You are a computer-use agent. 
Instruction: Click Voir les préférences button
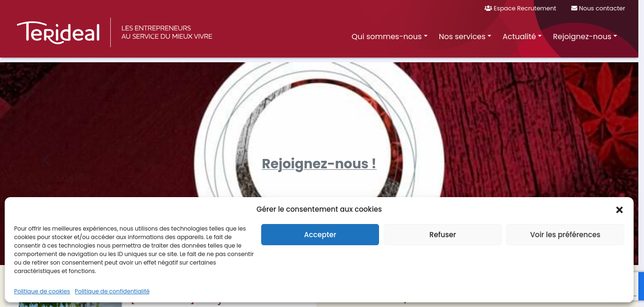click(x=565, y=234)
